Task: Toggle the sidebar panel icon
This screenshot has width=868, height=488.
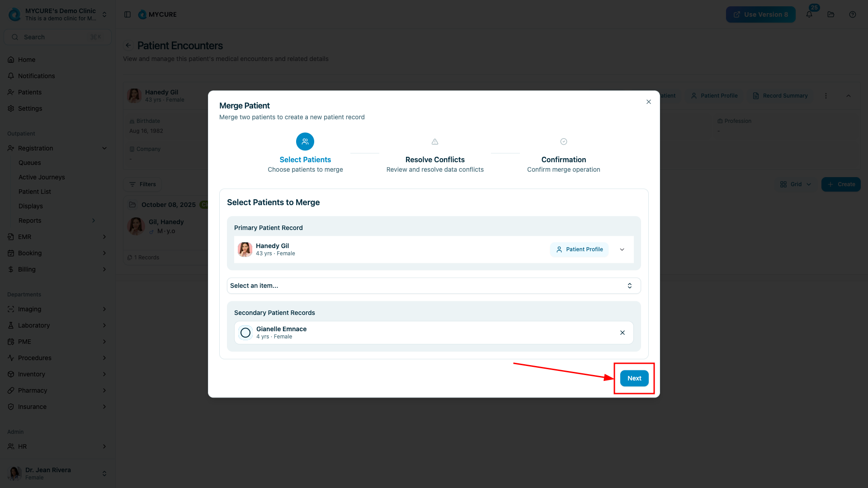Action: (127, 14)
